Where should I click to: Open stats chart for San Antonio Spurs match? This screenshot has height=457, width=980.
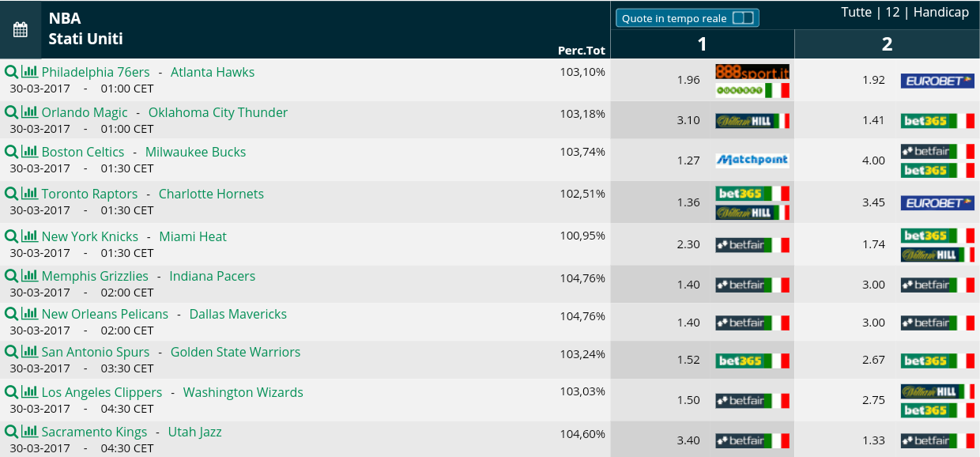(x=29, y=351)
